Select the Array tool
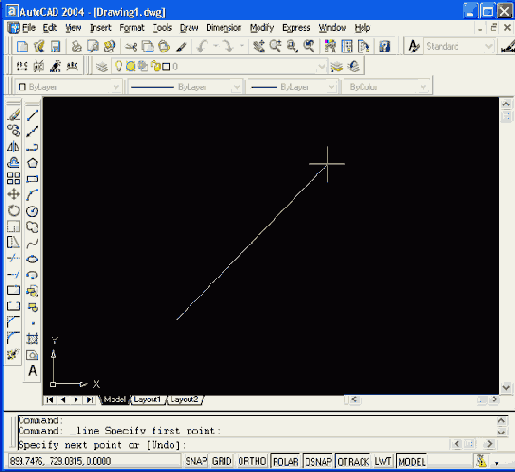Screen dimensions: 515x472 click(14, 179)
